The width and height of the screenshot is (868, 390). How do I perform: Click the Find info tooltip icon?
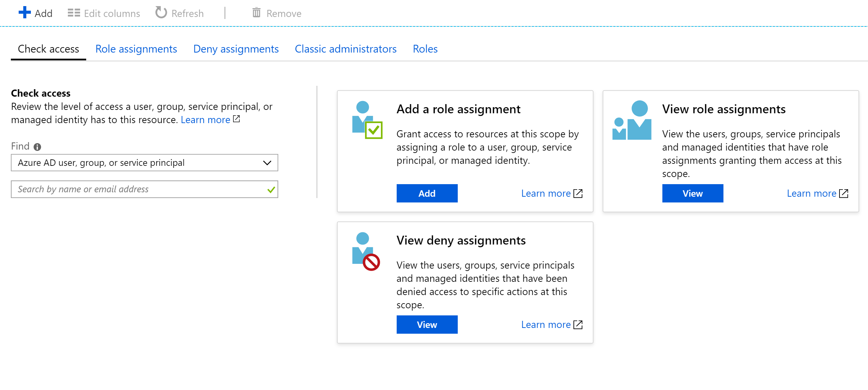click(38, 147)
